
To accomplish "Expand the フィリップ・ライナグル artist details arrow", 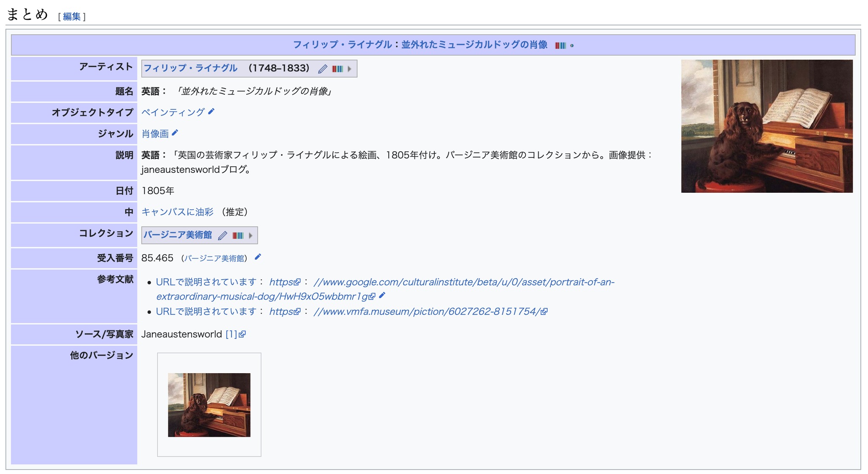I will point(350,69).
